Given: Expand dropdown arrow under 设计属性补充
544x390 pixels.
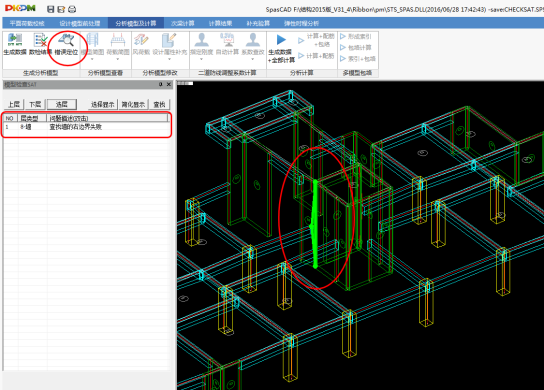Looking at the screenshot, I should point(170,60).
